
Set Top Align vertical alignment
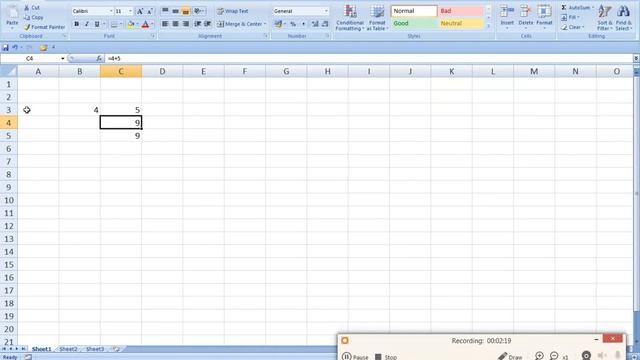click(165, 11)
